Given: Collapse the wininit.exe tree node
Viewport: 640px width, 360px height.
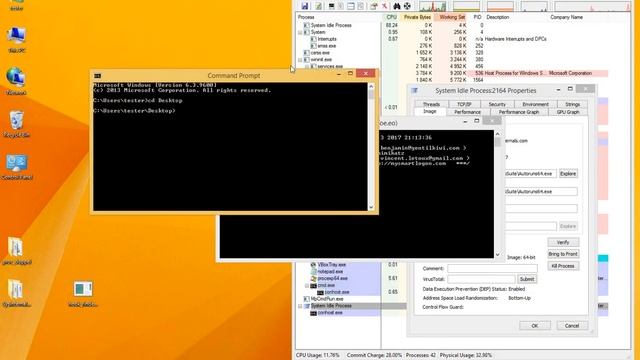Looking at the screenshot, I should 300,60.
